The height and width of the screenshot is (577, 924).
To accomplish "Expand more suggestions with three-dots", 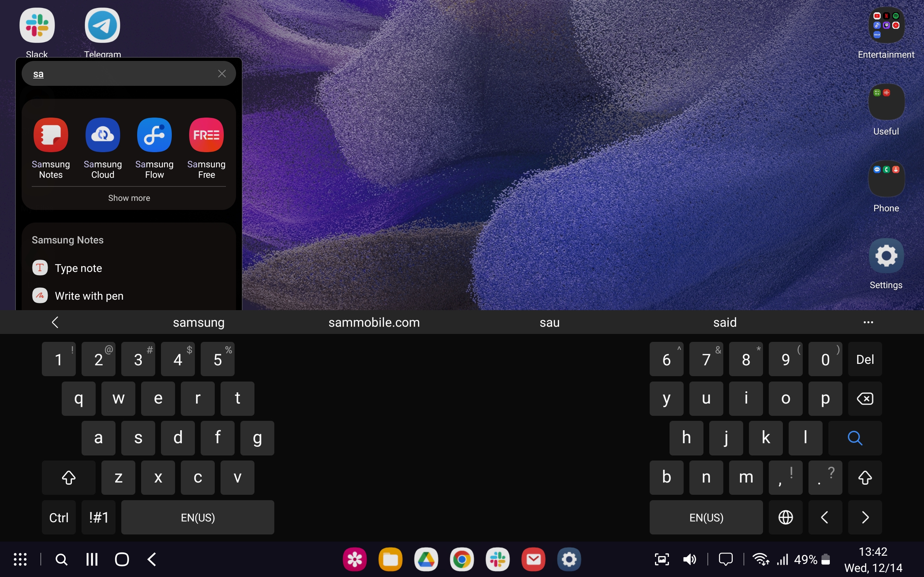I will 868,322.
